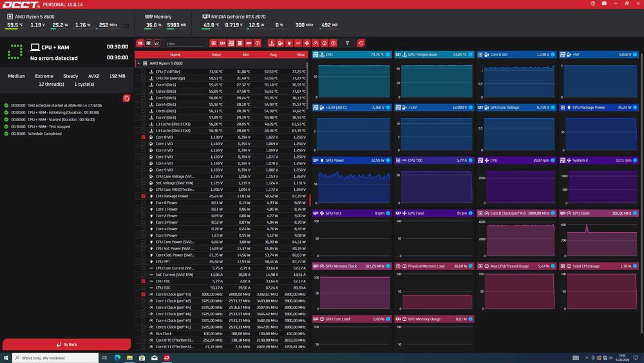Open Mail app from the taskbar

pos(154,358)
